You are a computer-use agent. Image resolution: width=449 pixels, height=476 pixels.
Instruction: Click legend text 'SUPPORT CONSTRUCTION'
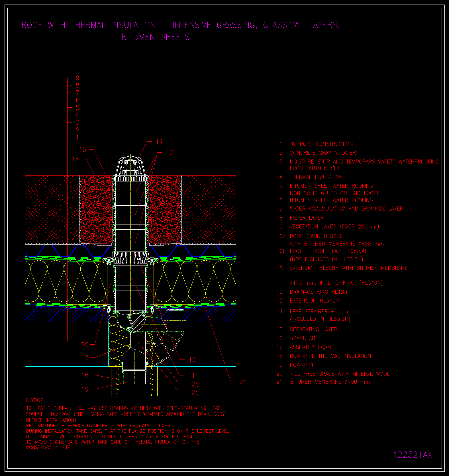click(321, 144)
